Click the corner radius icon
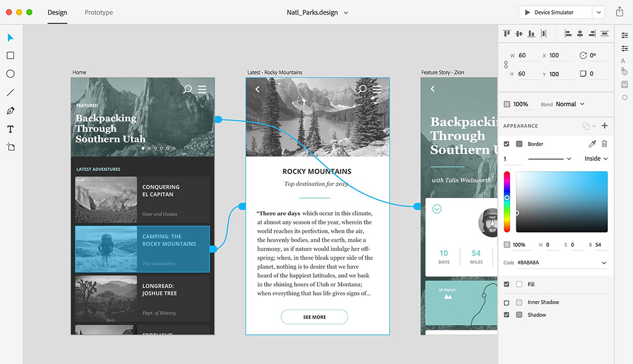This screenshot has height=364, width=633. click(583, 73)
